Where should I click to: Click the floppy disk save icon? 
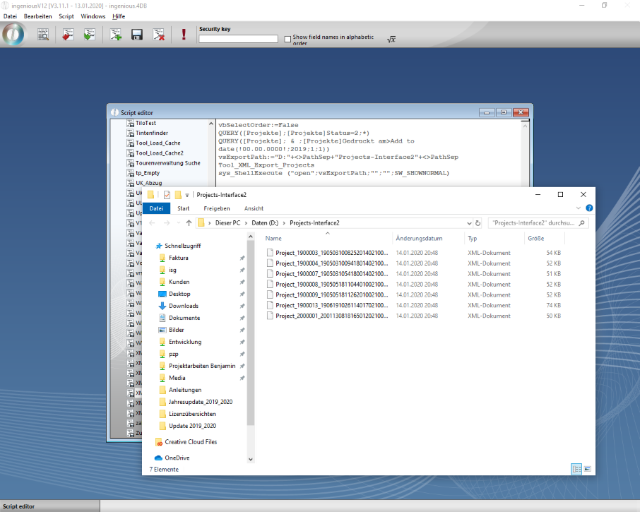coord(135,35)
